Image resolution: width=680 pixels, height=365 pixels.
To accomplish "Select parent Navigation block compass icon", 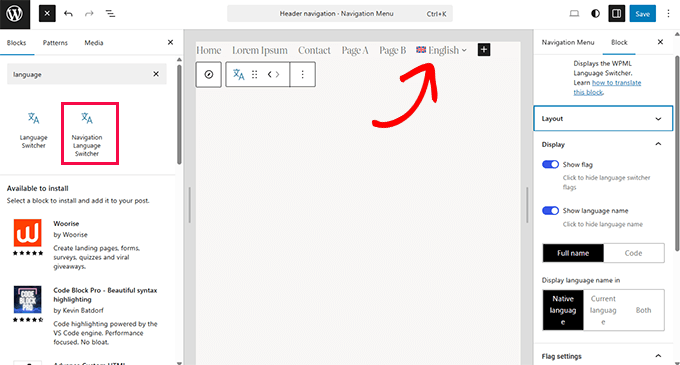I will click(209, 75).
